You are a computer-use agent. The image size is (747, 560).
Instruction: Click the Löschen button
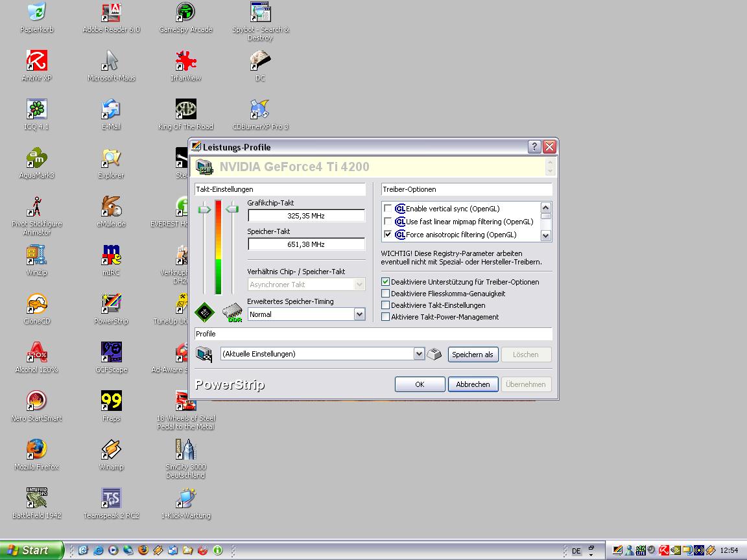pos(526,355)
